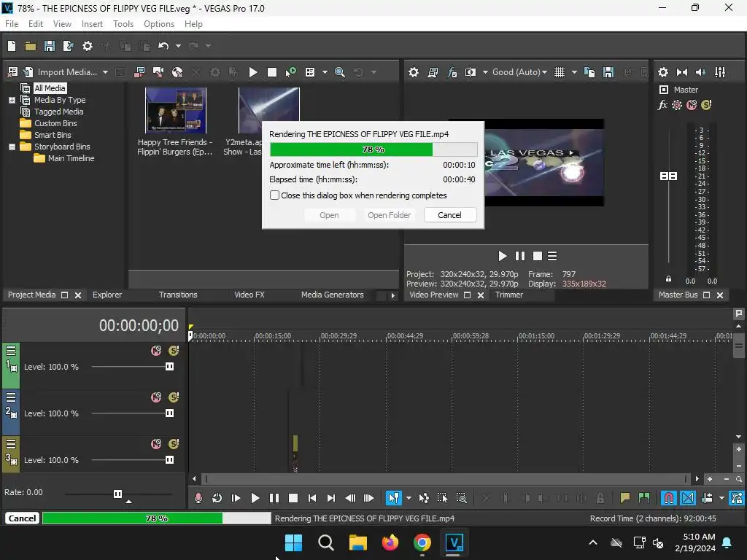Click the Record microphone icon in transport
This screenshot has height=560, width=747.
pyautogui.click(x=198, y=498)
